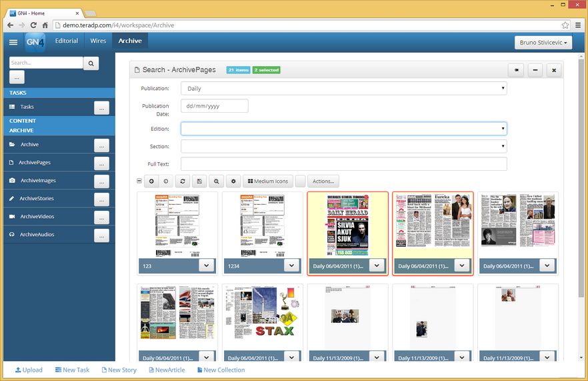Expand dropdown on selected Eureka page

point(461,266)
